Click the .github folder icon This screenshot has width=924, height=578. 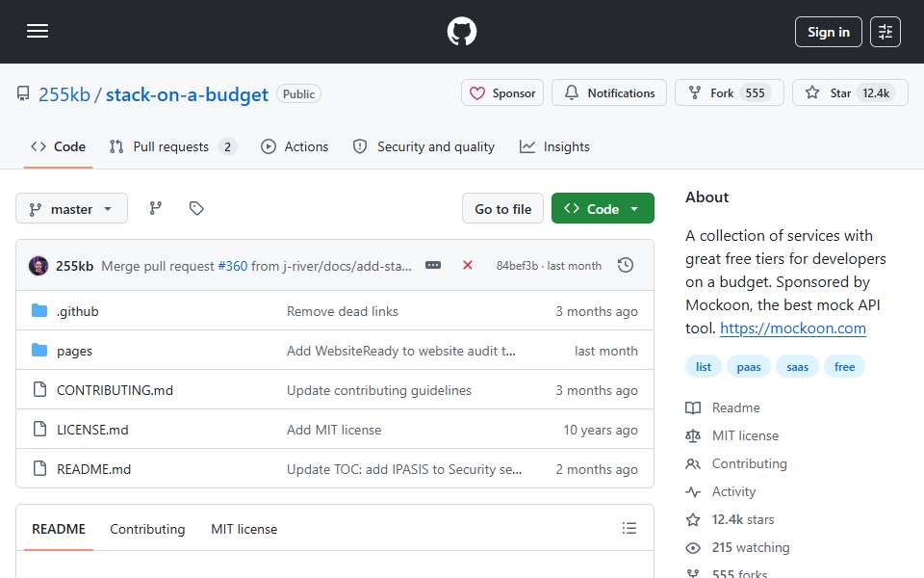(39, 311)
